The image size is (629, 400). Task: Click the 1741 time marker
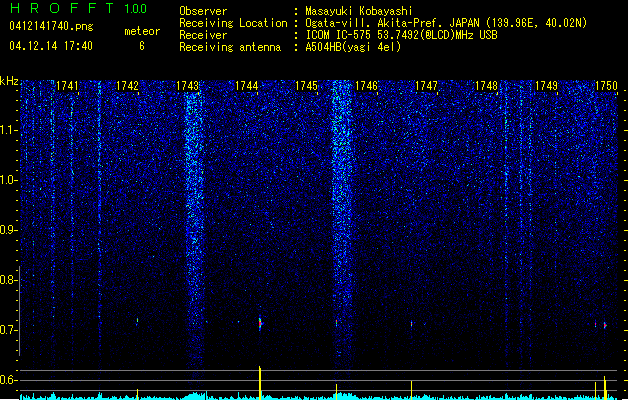(x=67, y=86)
